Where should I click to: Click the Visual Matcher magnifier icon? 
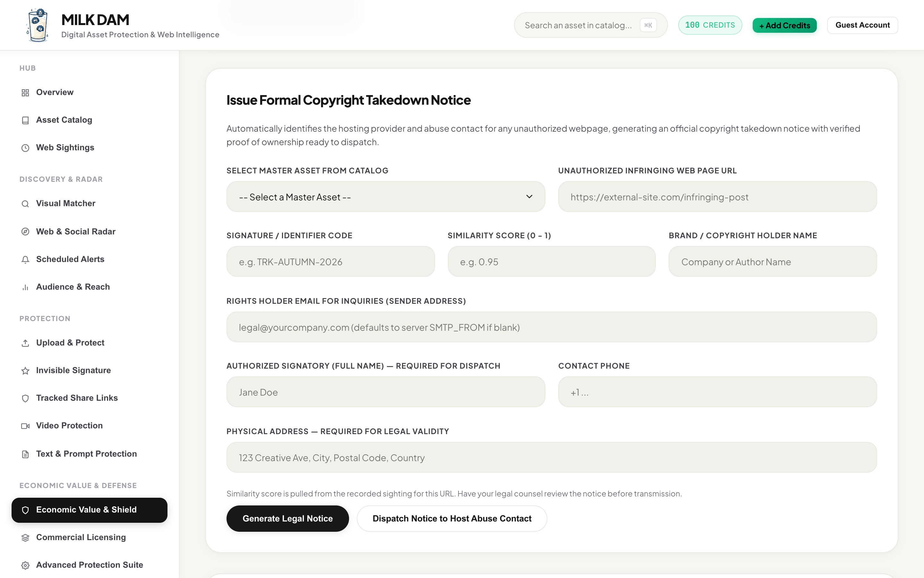[x=25, y=204]
